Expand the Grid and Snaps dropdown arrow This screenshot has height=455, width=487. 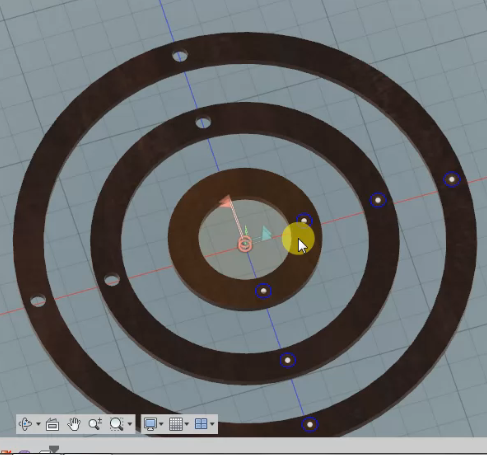coord(187,424)
